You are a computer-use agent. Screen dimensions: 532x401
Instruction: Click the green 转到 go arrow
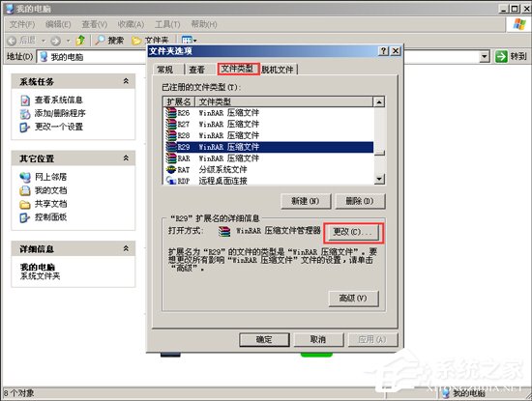click(x=501, y=56)
